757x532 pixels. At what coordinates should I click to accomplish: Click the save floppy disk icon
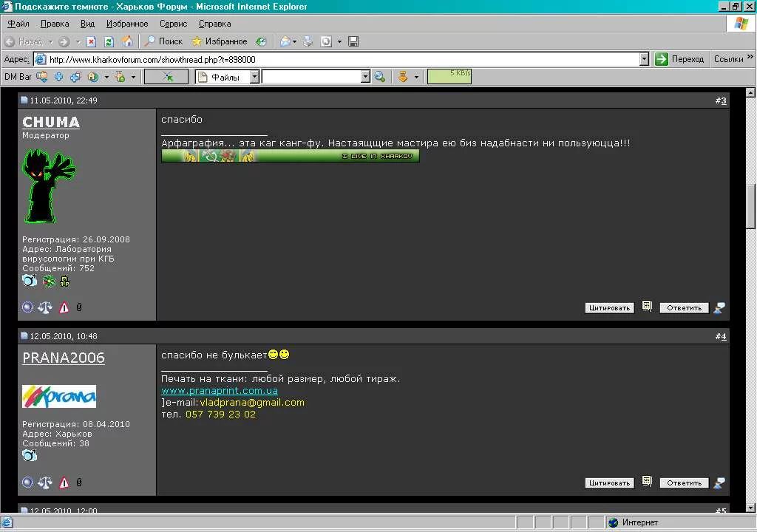tap(353, 41)
